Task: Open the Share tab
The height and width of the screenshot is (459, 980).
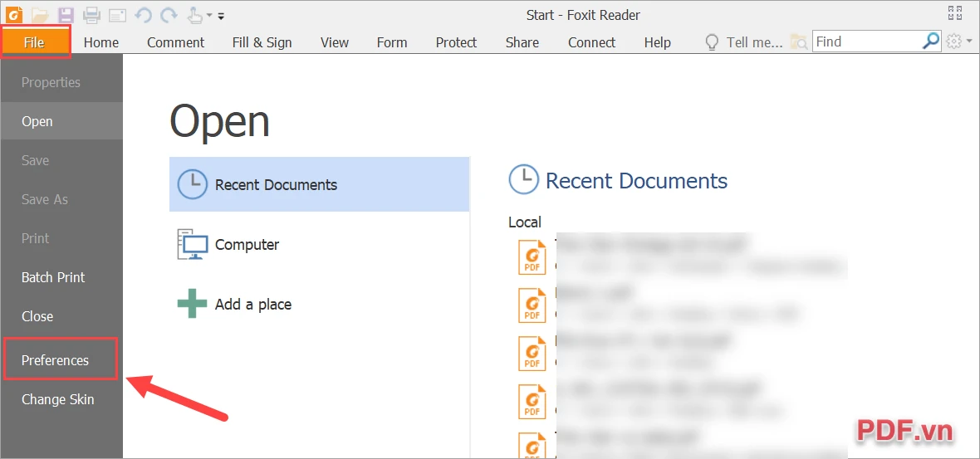Action: (522, 42)
